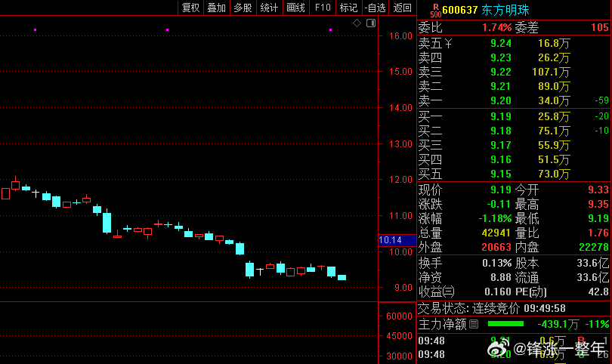Click the 卖三 volume 107.1万

point(551,72)
